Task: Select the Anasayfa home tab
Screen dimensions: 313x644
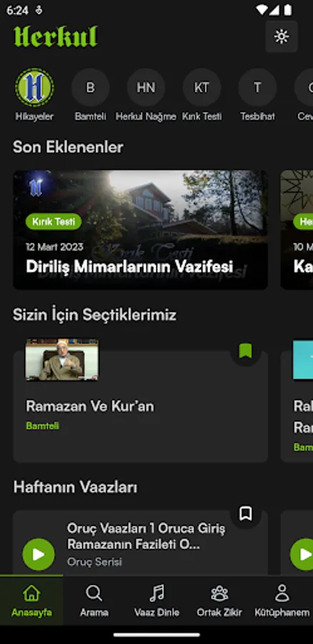Action: pos(31,600)
